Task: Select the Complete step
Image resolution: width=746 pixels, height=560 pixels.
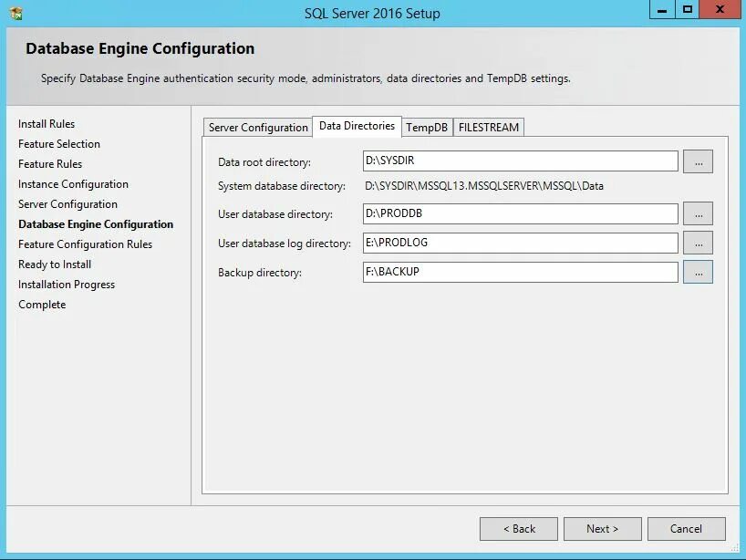Action: 42,305
